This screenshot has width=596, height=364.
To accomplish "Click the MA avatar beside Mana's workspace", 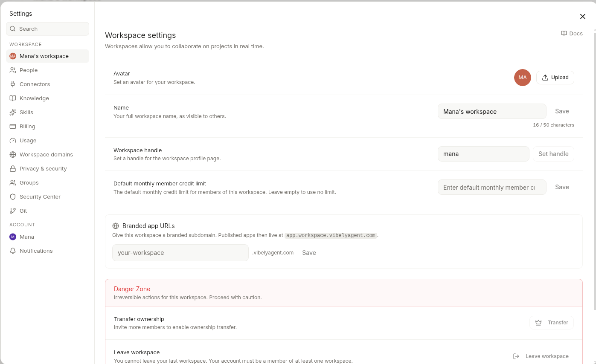I will click(13, 56).
